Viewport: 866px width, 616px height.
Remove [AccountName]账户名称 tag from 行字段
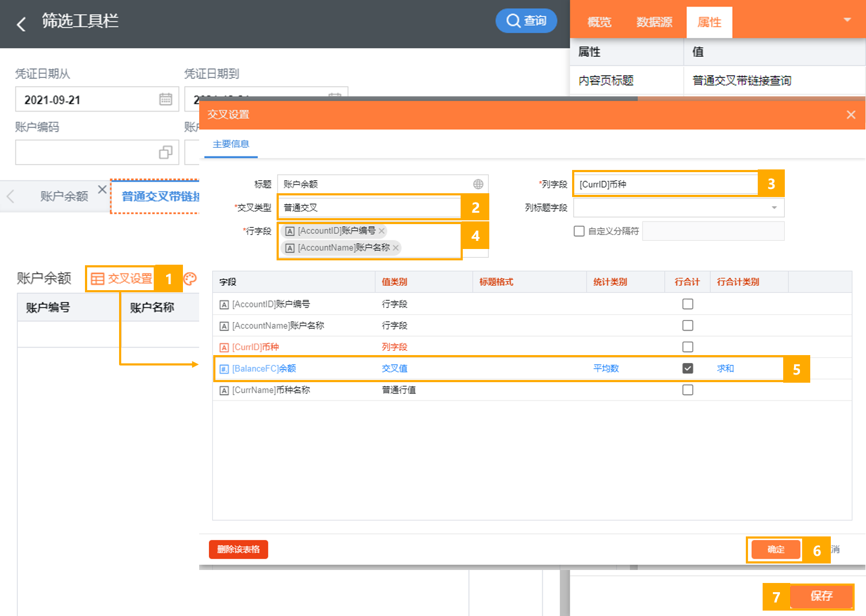click(x=396, y=248)
